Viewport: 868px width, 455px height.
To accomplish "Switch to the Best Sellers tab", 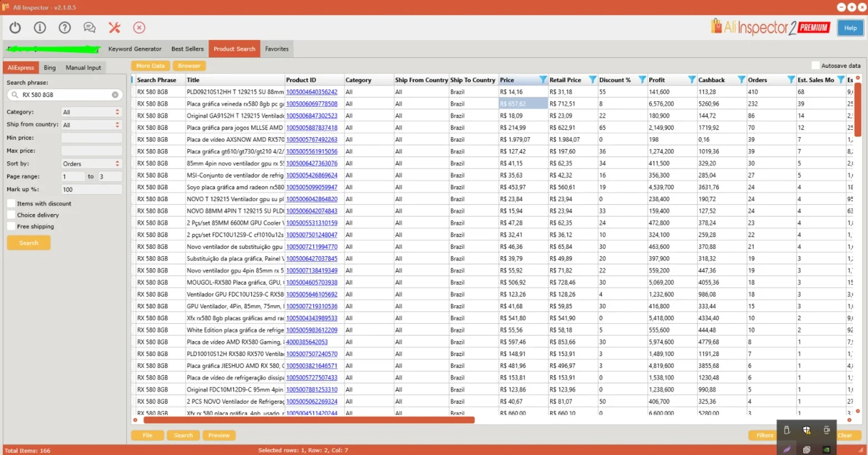I will 188,49.
